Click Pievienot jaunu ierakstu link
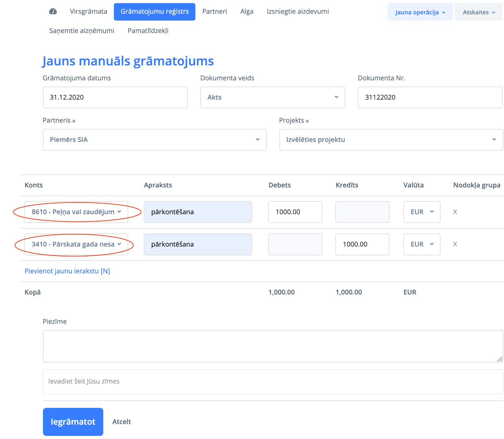 67,271
